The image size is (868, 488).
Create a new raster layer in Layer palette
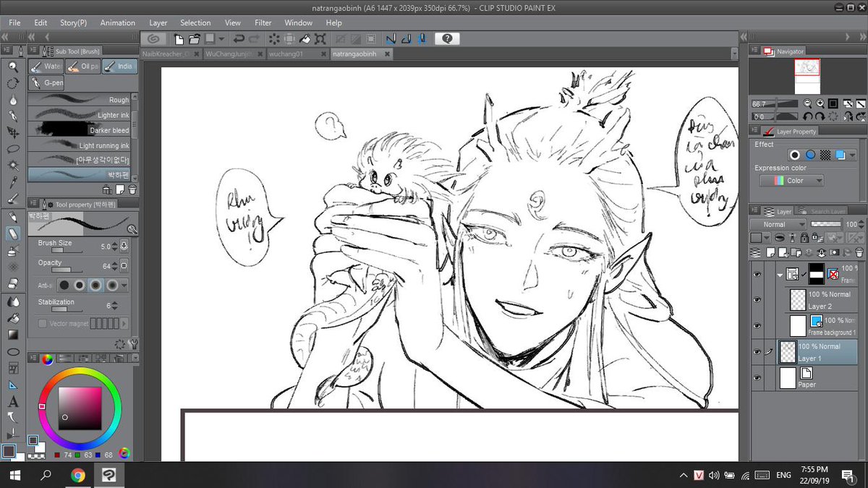[x=772, y=252]
